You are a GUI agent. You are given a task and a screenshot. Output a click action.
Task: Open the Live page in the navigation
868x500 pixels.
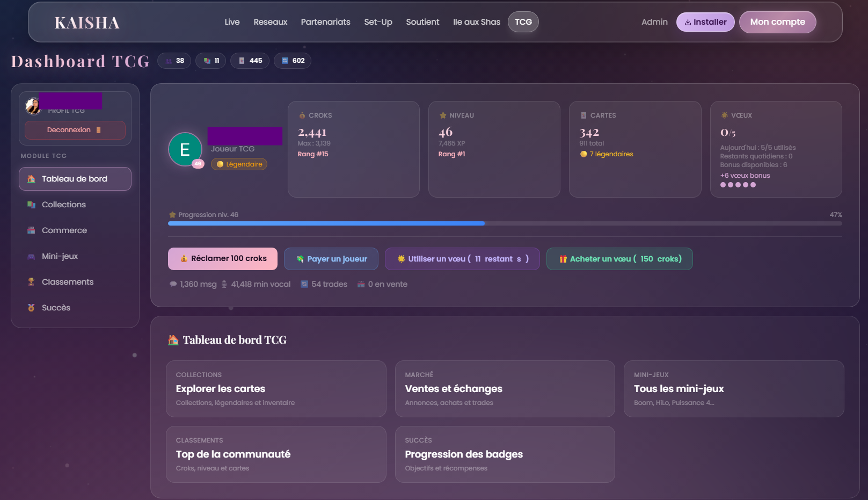[x=232, y=22]
